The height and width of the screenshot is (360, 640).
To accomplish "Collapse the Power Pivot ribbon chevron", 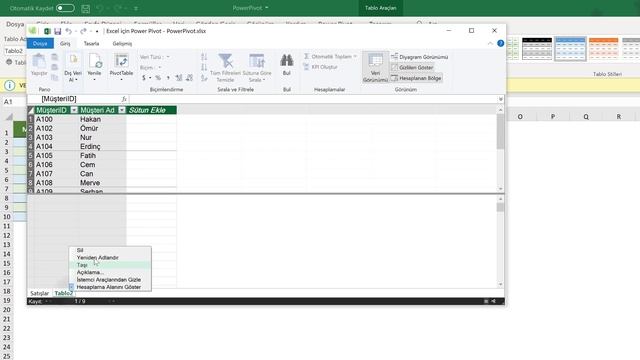I will [x=490, y=43].
